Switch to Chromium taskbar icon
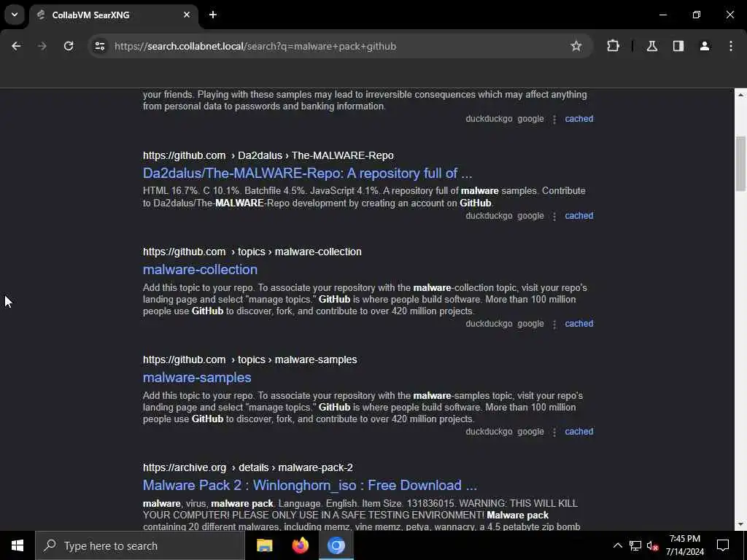The height and width of the screenshot is (560, 747). coord(336,545)
